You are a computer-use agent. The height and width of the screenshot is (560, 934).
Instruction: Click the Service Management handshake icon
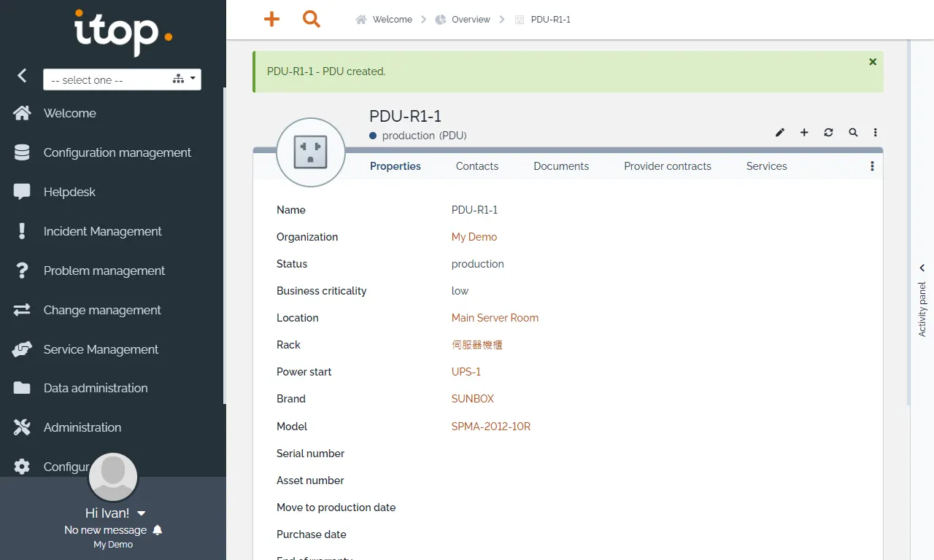point(22,349)
